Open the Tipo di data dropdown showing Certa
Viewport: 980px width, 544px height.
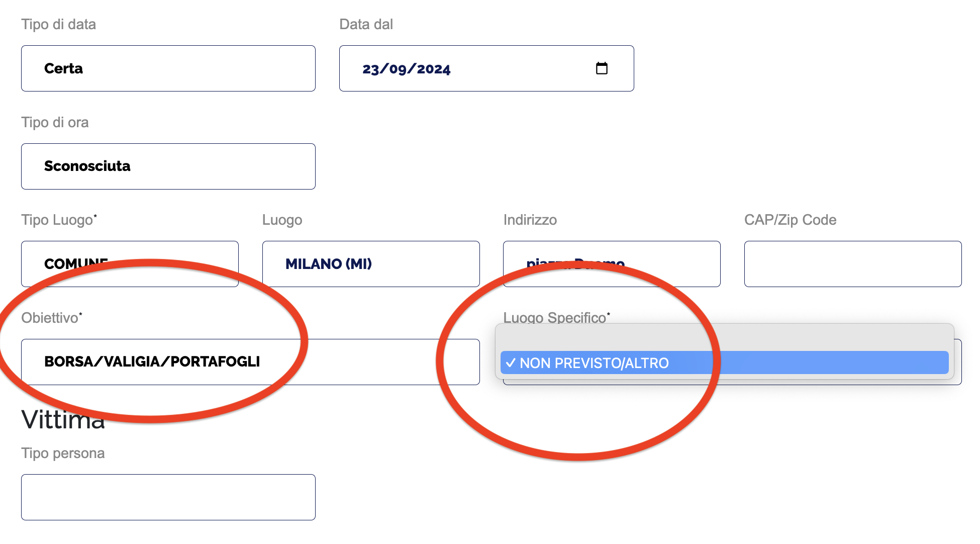click(168, 68)
